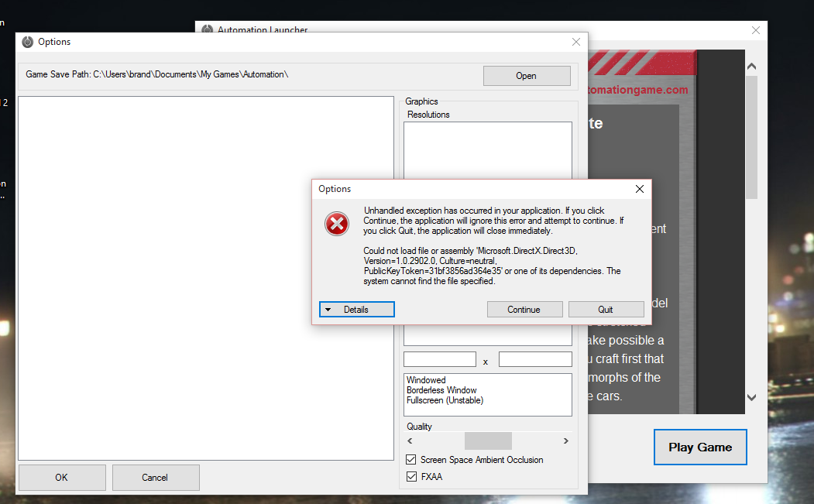Click the launcher scrollbar thumb
This screenshot has width=814, height=504.
coord(751,138)
